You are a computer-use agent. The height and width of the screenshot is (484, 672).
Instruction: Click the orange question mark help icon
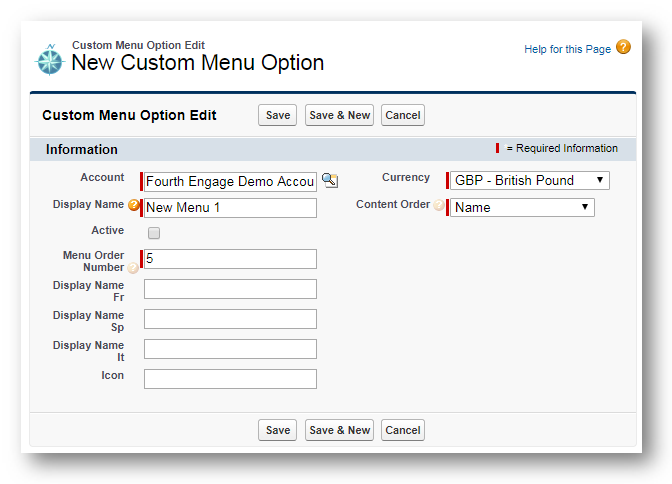tap(623, 47)
